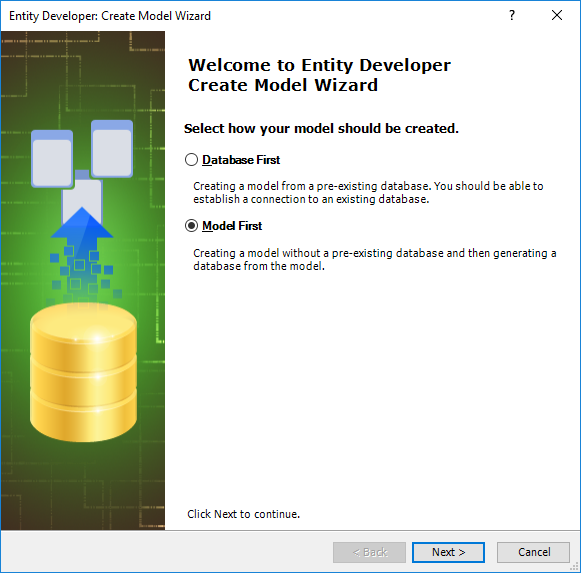Select the Database First radio button

(x=191, y=160)
